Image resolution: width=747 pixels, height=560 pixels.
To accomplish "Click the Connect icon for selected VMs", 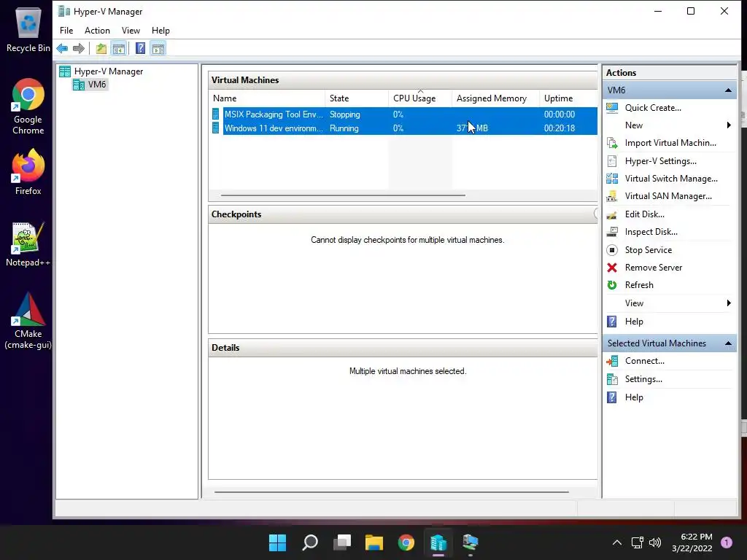I will tap(612, 361).
